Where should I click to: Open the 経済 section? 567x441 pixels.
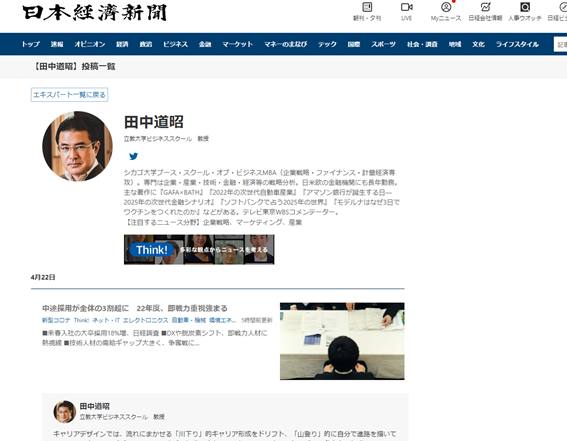pos(122,44)
